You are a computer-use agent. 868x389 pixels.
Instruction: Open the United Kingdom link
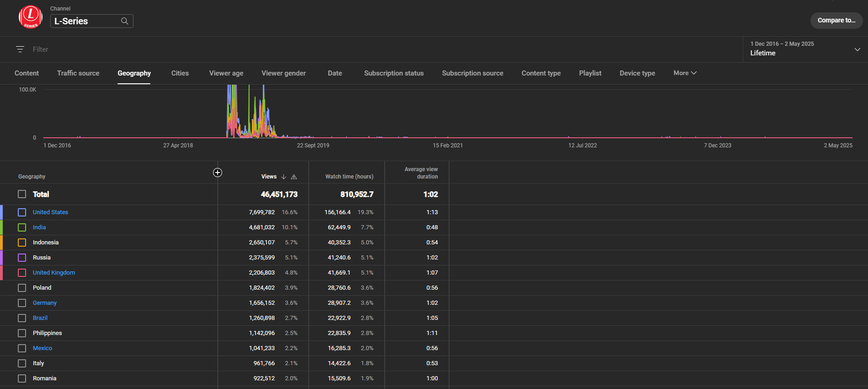(x=54, y=273)
